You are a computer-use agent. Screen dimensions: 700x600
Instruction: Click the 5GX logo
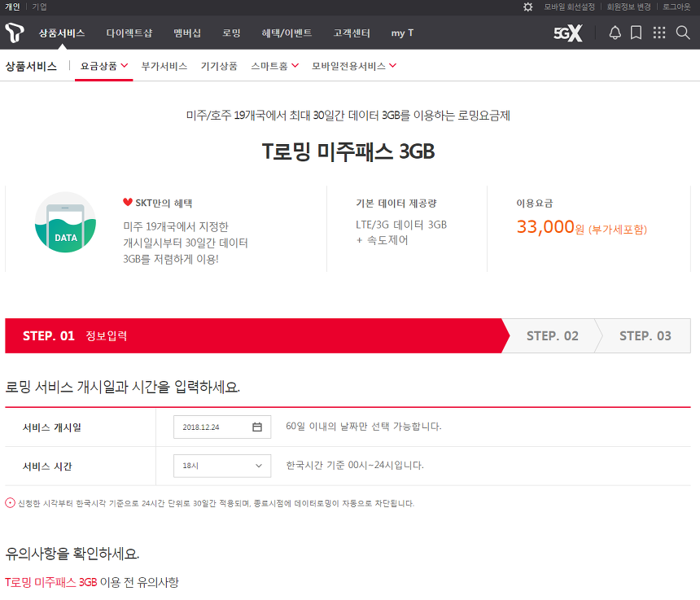(567, 33)
